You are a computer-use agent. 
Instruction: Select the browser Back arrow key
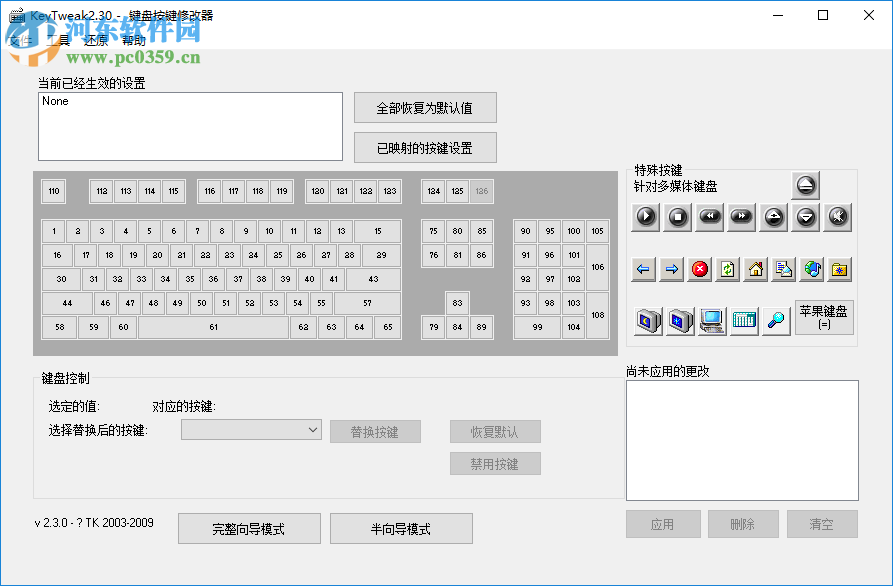(x=643, y=269)
